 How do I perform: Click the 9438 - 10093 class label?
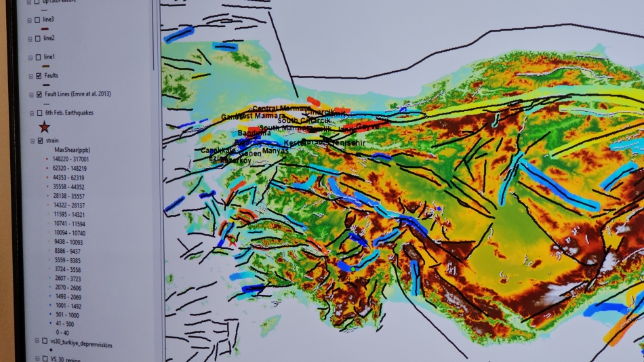68,243
